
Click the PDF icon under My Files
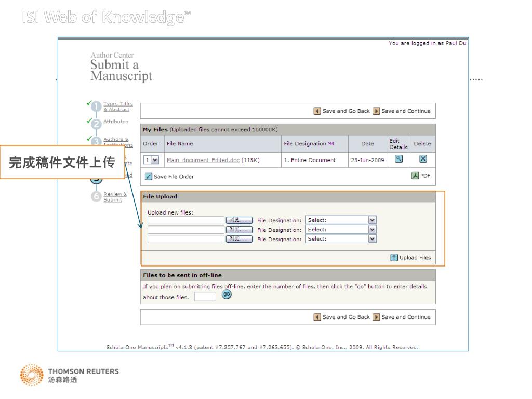click(415, 176)
